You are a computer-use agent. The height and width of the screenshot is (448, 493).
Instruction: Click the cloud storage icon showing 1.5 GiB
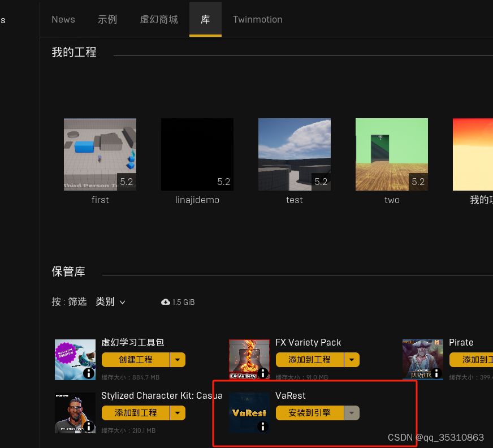165,301
